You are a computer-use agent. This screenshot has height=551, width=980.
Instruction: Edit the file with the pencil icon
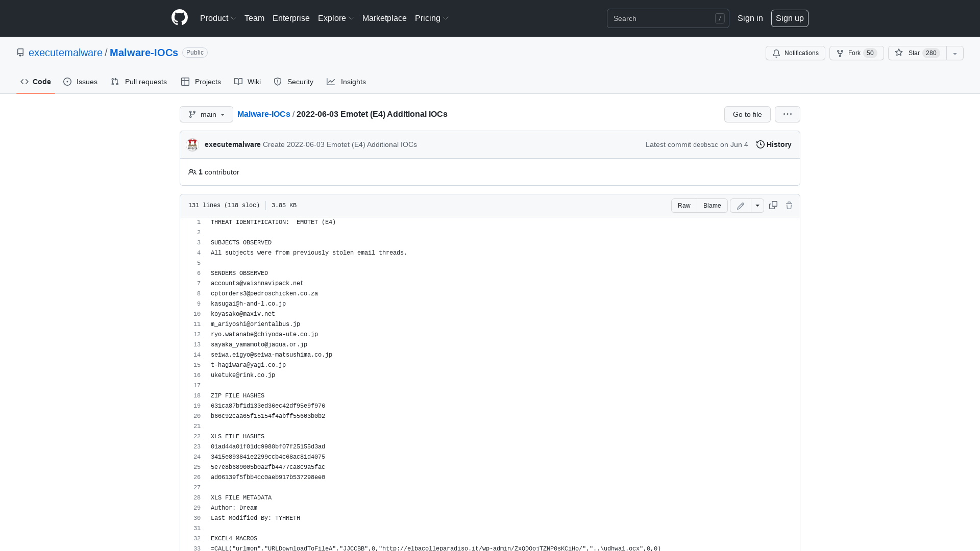coord(740,205)
